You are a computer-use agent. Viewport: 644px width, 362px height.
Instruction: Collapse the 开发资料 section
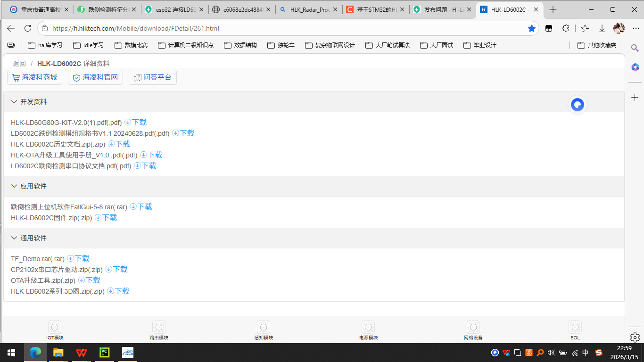[x=14, y=102]
